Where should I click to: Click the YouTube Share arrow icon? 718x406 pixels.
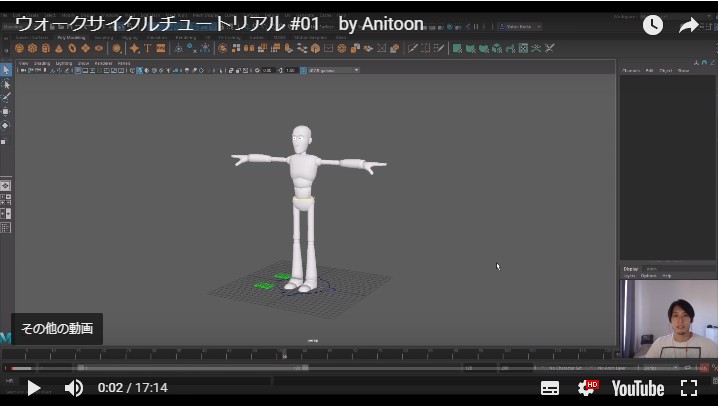point(688,25)
